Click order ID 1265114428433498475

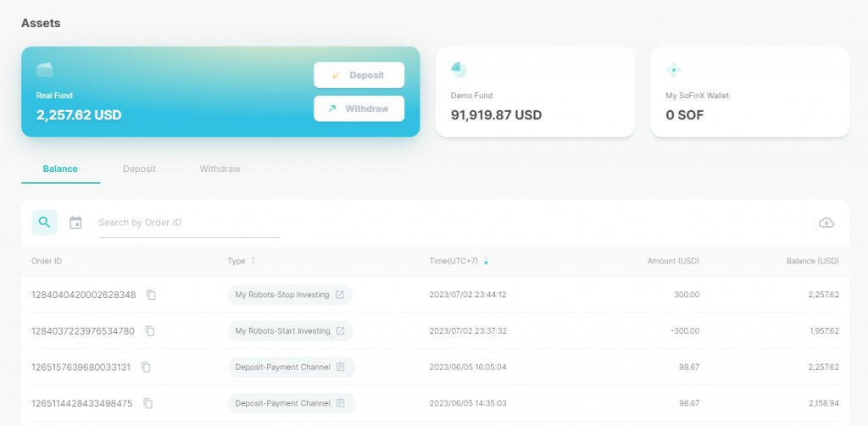(82, 403)
